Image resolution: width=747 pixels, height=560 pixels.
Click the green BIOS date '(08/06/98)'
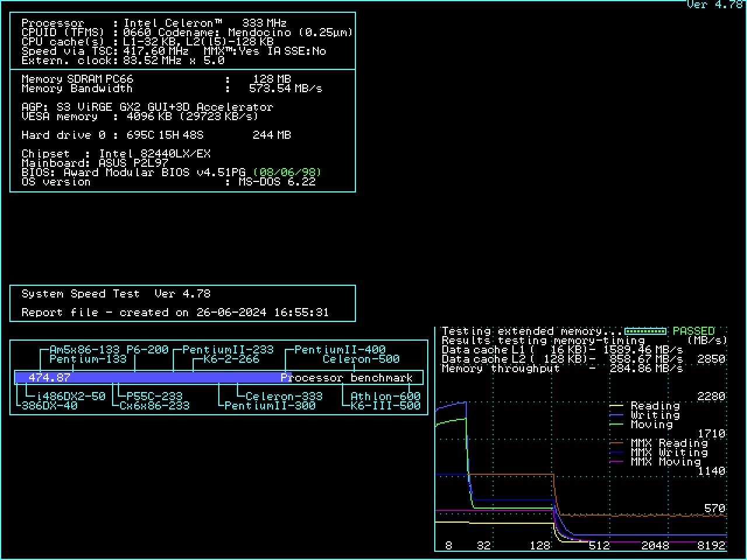(x=287, y=173)
